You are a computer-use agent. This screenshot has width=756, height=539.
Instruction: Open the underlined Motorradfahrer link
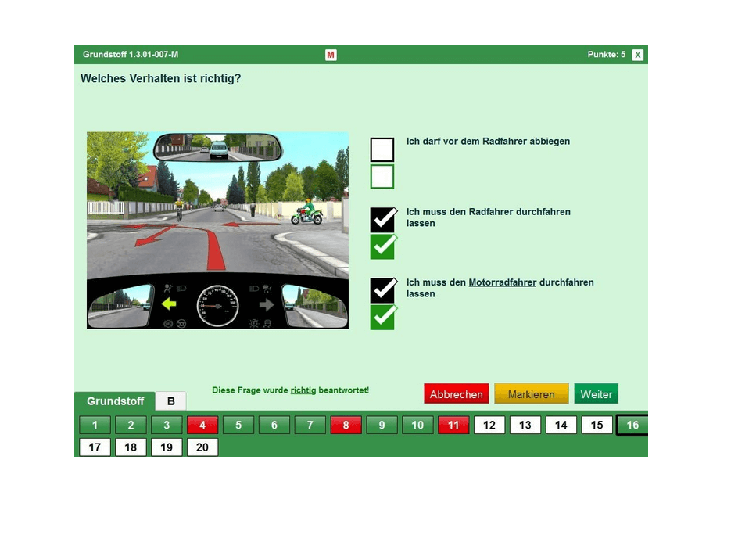(x=502, y=282)
